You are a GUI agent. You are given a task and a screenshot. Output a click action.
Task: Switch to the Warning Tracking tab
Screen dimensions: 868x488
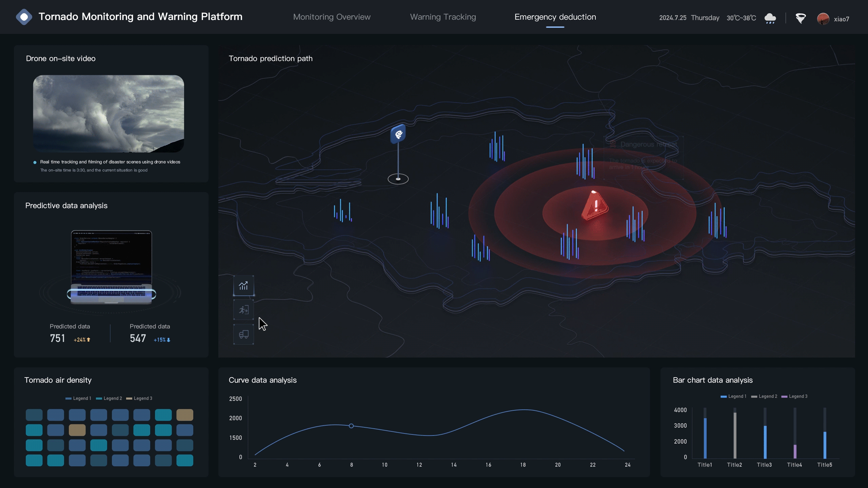(443, 17)
